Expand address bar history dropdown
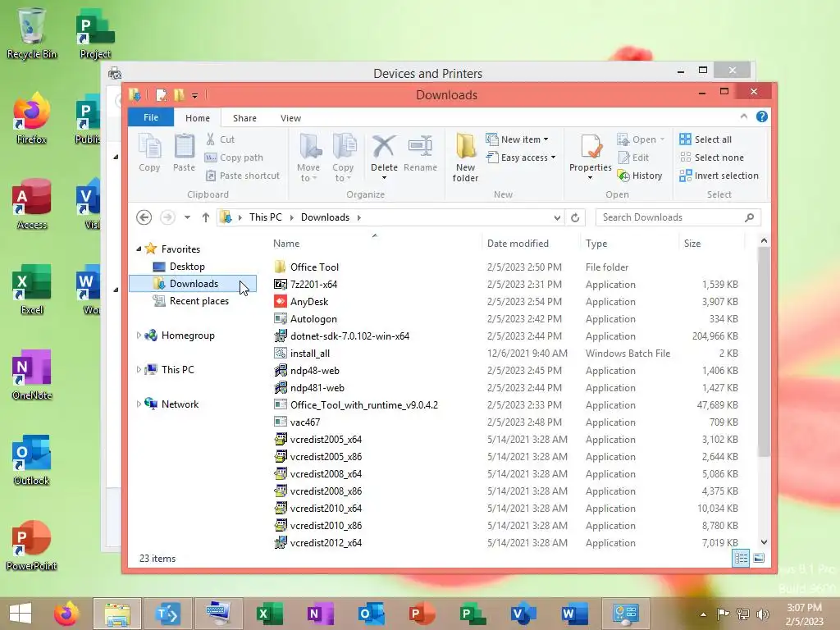The width and height of the screenshot is (840, 630). 557,217
